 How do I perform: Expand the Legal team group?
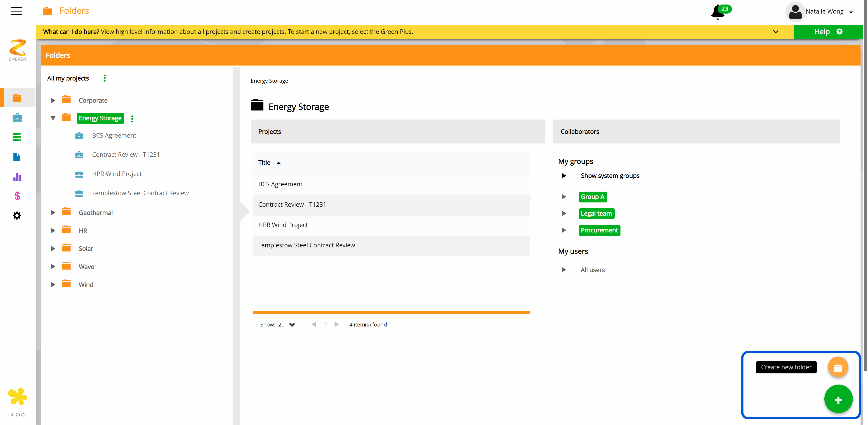tap(564, 214)
